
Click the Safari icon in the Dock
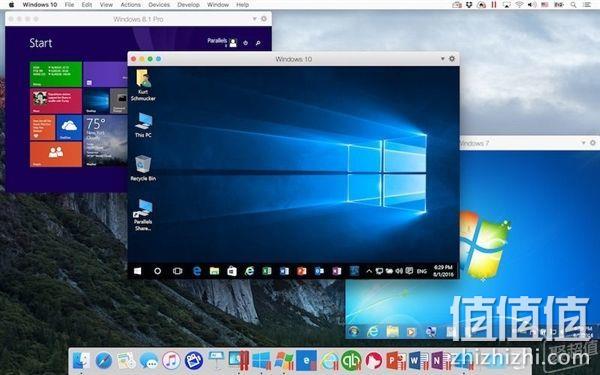coord(104,360)
